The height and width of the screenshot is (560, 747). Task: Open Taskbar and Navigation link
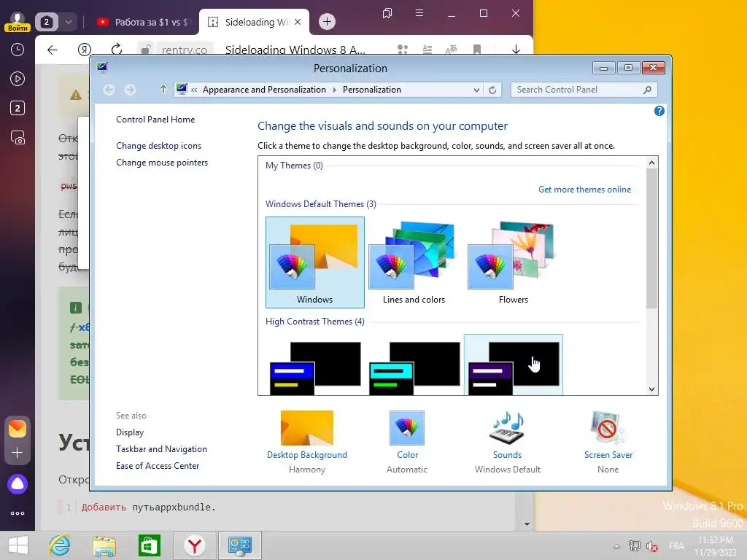pos(161,449)
